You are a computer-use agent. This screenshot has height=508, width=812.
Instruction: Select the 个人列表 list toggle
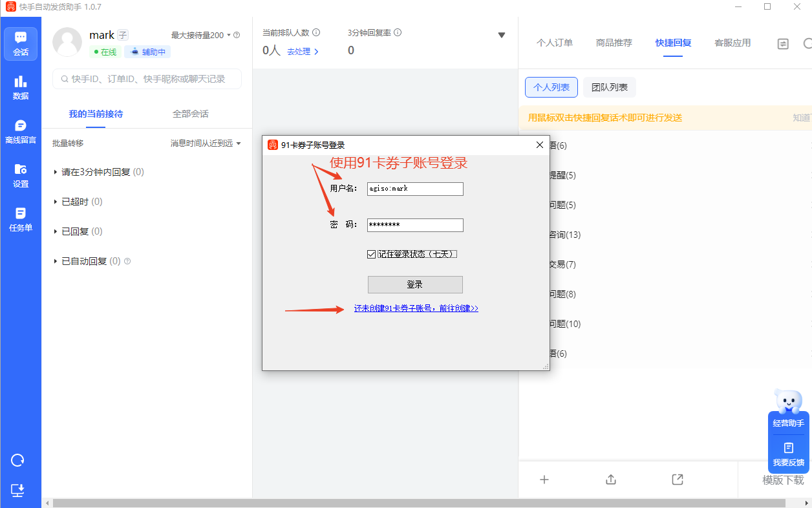point(551,87)
